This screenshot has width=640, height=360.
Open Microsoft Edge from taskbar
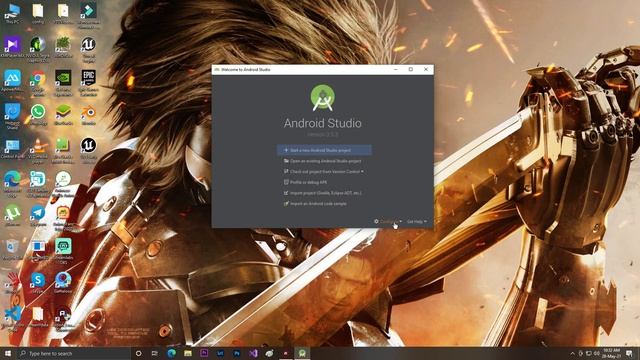(x=171, y=353)
